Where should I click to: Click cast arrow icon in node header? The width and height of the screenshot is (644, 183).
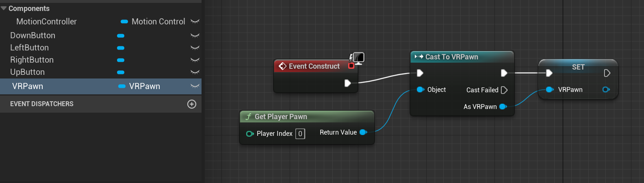[418, 57]
